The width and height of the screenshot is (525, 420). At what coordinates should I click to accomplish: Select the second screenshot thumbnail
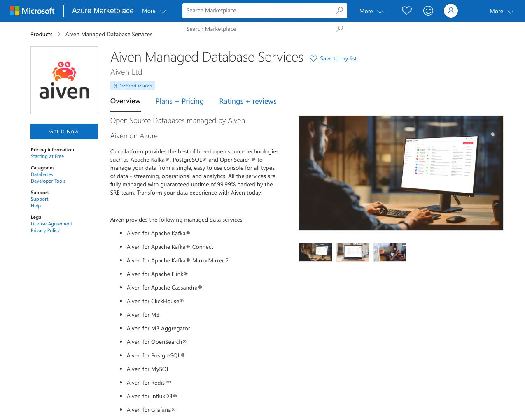pyautogui.click(x=353, y=252)
